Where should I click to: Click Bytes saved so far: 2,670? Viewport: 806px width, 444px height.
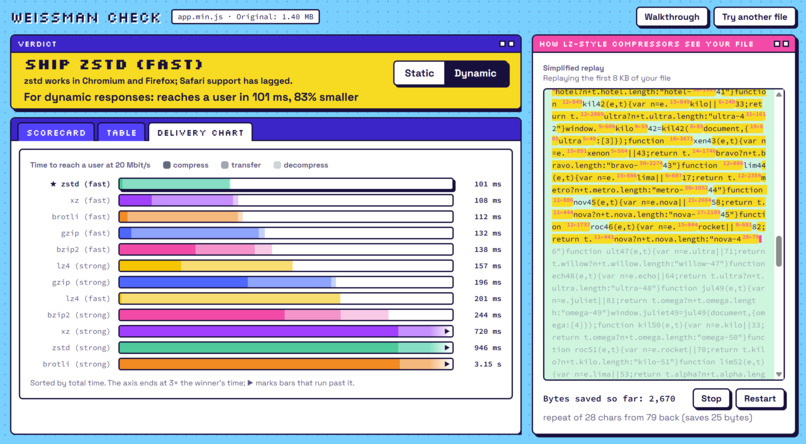609,399
